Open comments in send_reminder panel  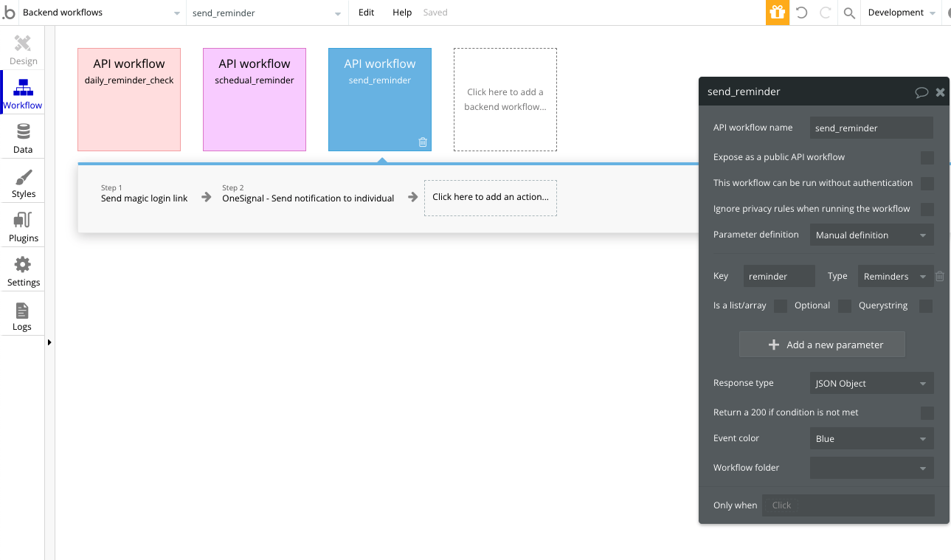coord(921,92)
